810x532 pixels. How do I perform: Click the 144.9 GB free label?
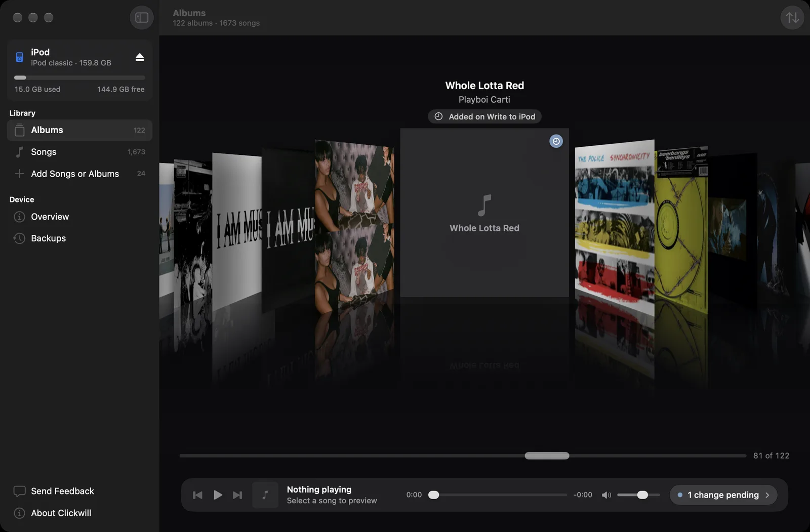point(121,89)
